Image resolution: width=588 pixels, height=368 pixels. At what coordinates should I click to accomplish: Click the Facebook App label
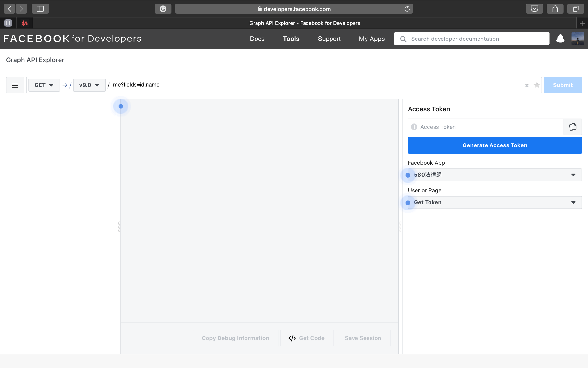(x=426, y=163)
